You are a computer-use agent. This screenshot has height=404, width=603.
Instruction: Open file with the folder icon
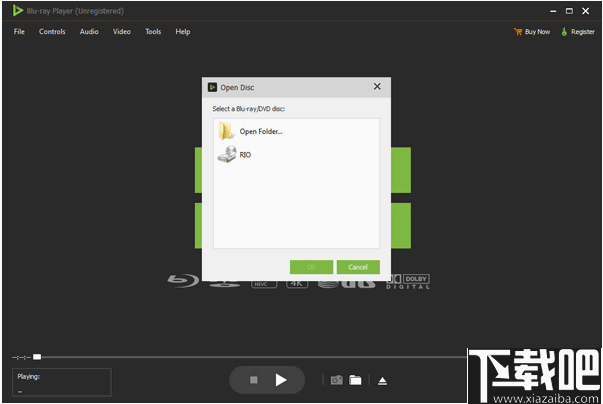[355, 380]
